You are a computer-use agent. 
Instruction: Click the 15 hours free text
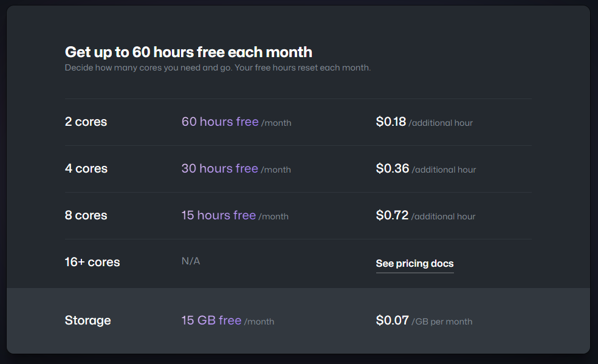[x=218, y=215]
